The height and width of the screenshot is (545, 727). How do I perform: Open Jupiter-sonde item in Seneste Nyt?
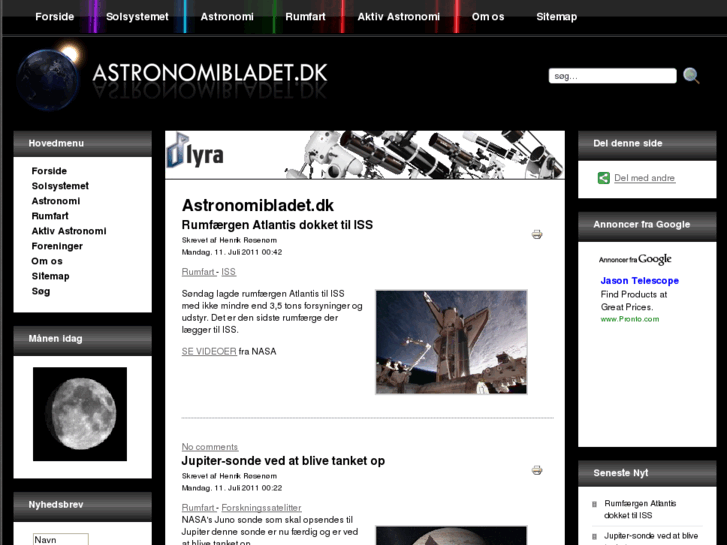pos(651,537)
